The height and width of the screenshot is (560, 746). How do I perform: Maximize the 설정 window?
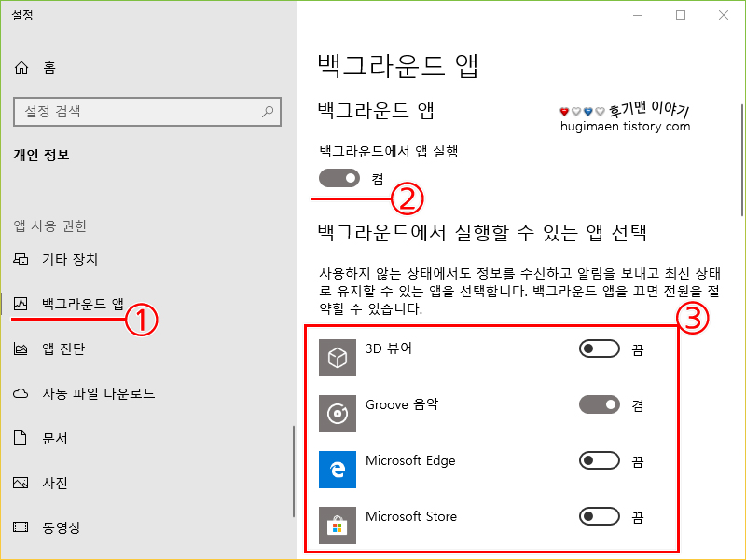pos(681,15)
